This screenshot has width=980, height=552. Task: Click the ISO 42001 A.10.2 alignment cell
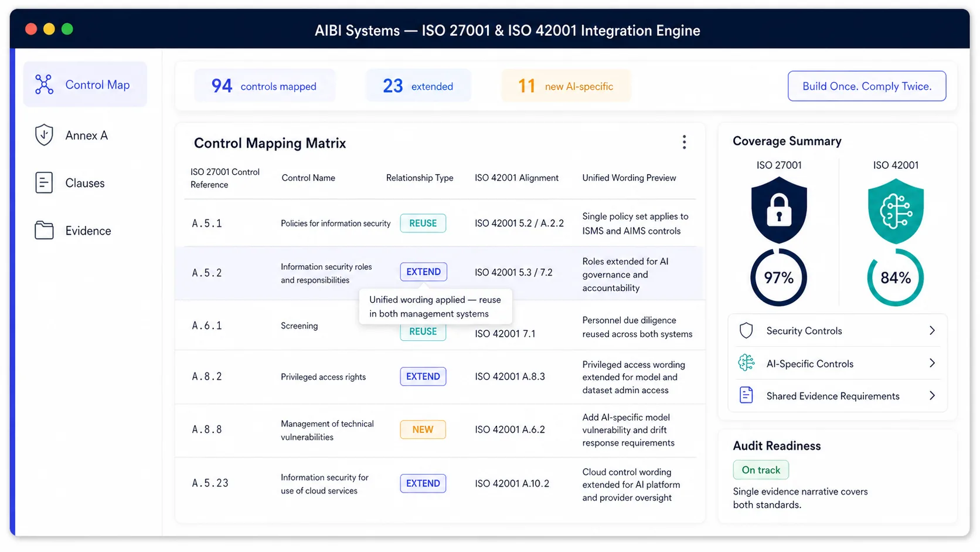pyautogui.click(x=512, y=483)
